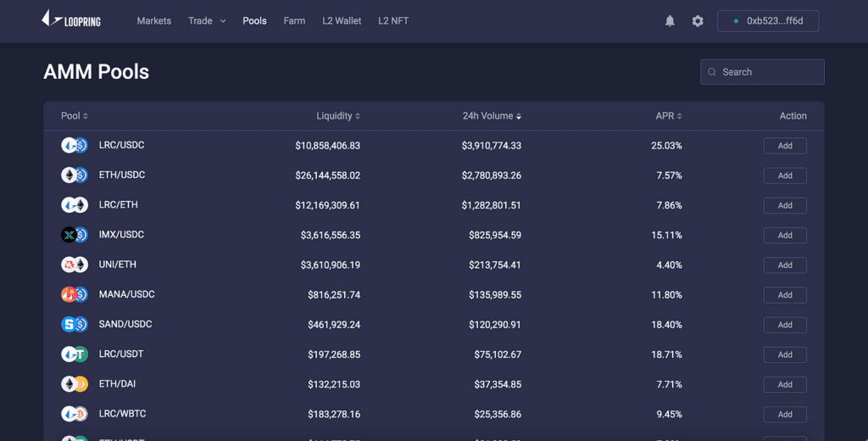This screenshot has width=868, height=441.
Task: Click 24h volume $825,954.59
Action: [495, 236]
